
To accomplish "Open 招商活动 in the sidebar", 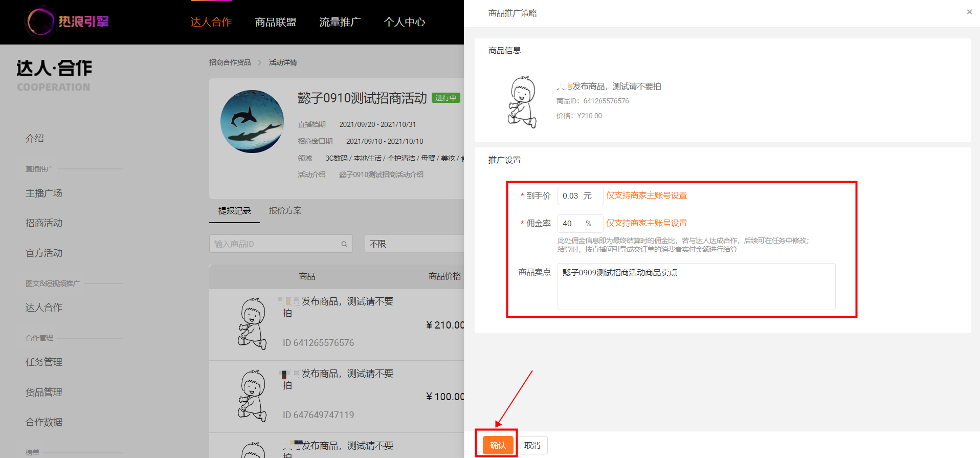I will tap(44, 223).
